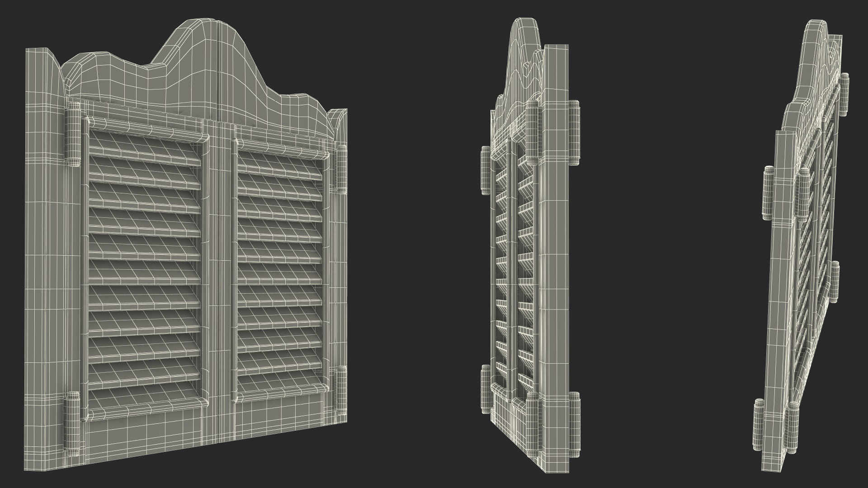Image resolution: width=868 pixels, height=488 pixels.
Task: Click the upper-right hinge on the middle door
Action: [575, 133]
